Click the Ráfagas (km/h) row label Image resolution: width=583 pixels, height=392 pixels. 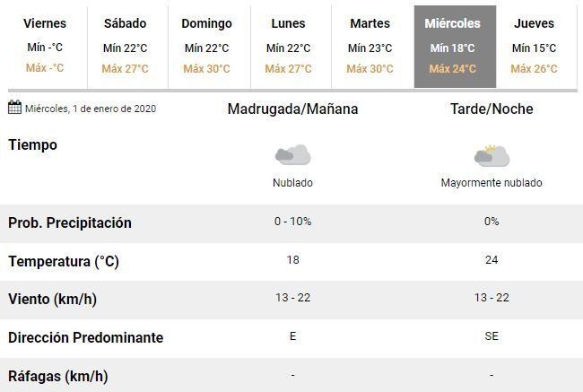(x=58, y=376)
